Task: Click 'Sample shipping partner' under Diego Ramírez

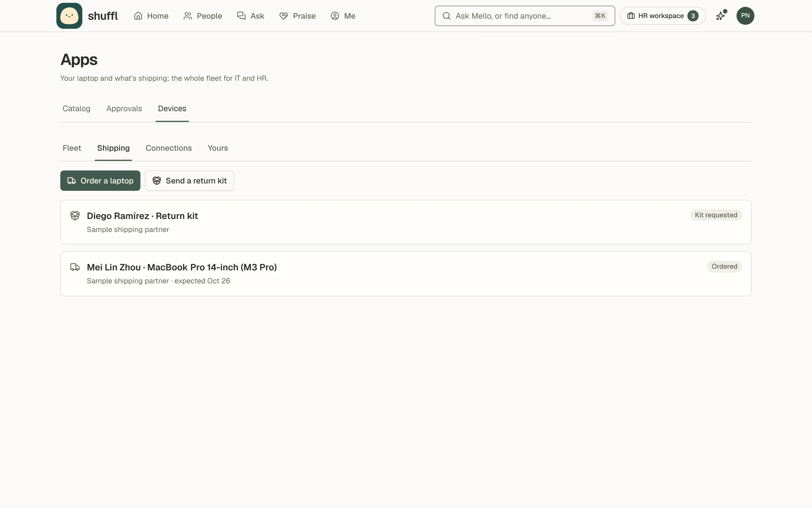Action: (x=128, y=229)
